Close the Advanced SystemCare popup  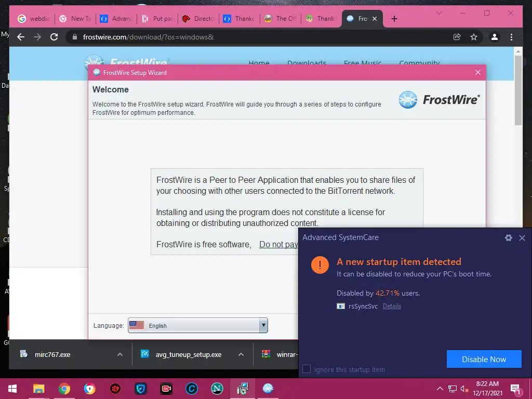tap(522, 238)
